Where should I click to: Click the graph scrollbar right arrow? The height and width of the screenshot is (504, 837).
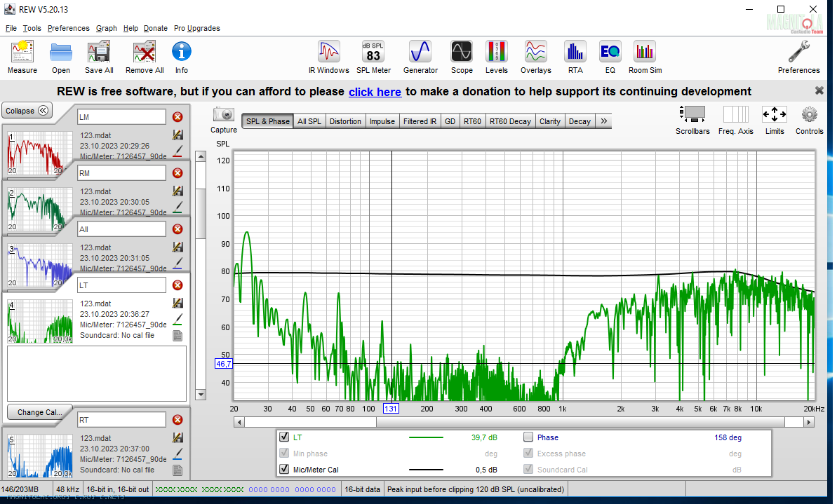[809, 422]
